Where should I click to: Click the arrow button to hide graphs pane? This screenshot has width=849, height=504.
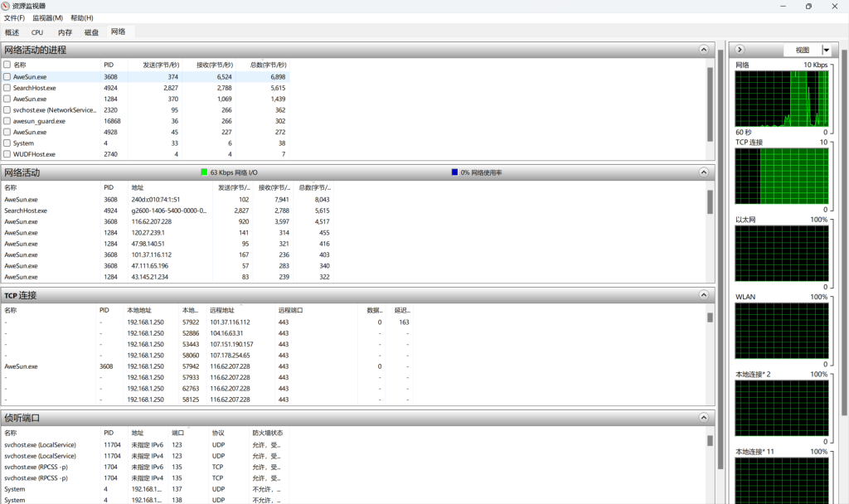[740, 50]
